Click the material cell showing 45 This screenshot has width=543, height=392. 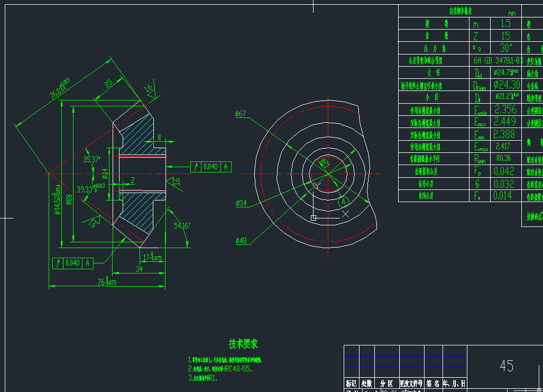tap(506, 366)
